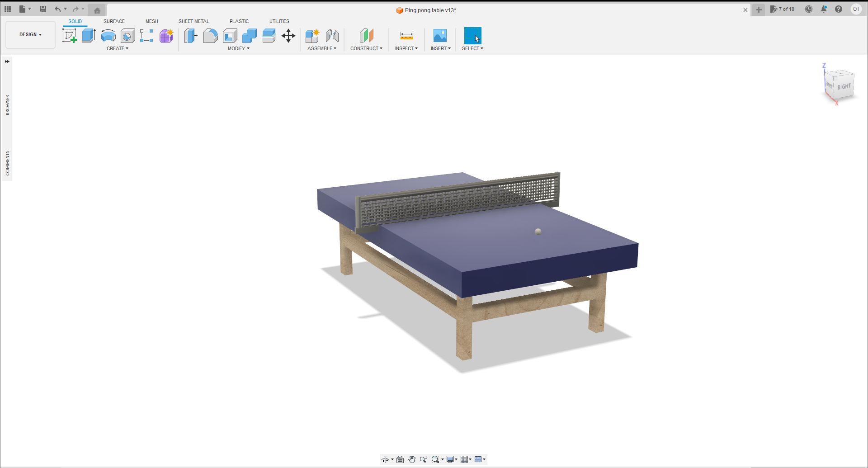Open the Hole tool
The height and width of the screenshot is (468, 868).
click(127, 36)
